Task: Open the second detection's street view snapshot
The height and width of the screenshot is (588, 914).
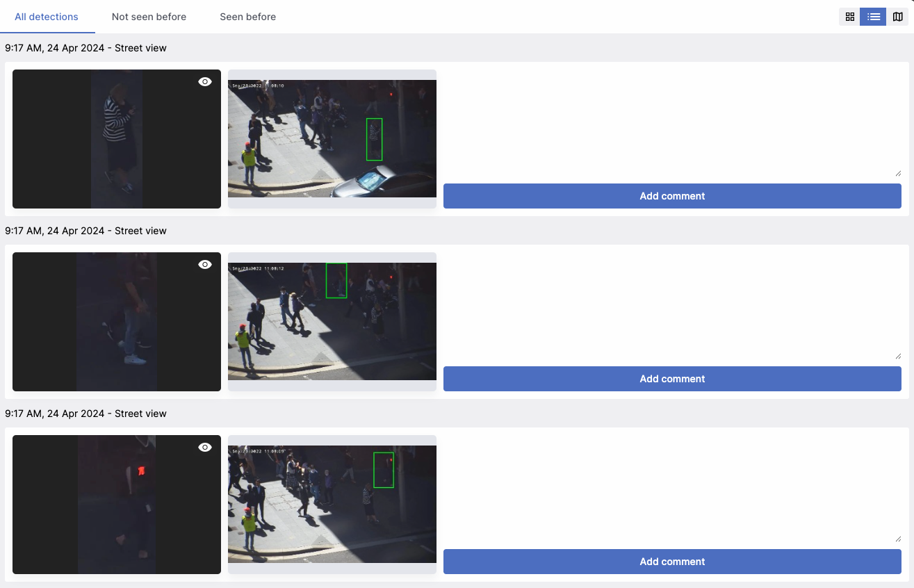Action: click(332, 321)
